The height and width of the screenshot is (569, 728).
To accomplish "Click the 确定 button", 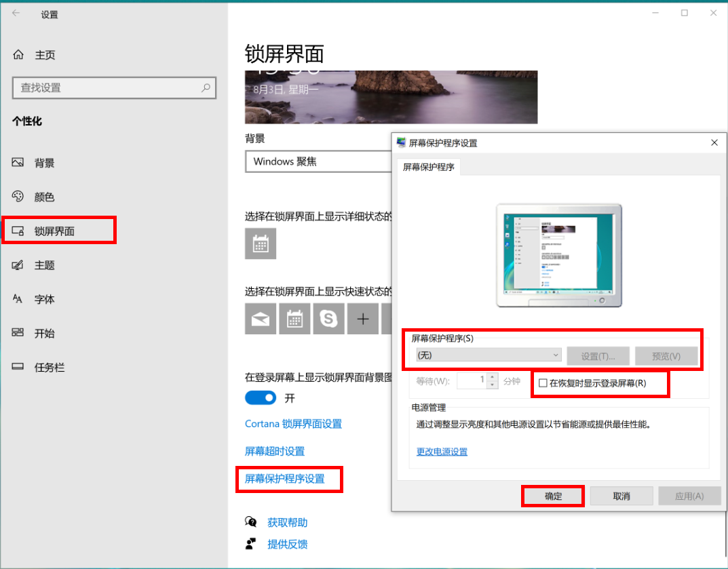I will (x=553, y=496).
